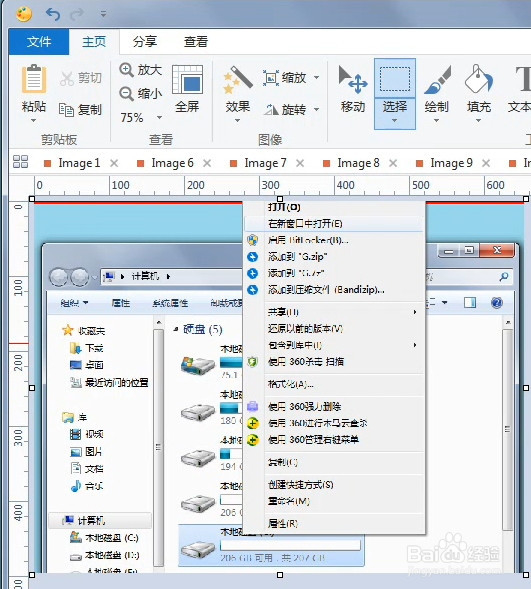Open the Rotate (旋转) dropdown arrow
Viewport: 531px width, 589px height.
tap(317, 109)
